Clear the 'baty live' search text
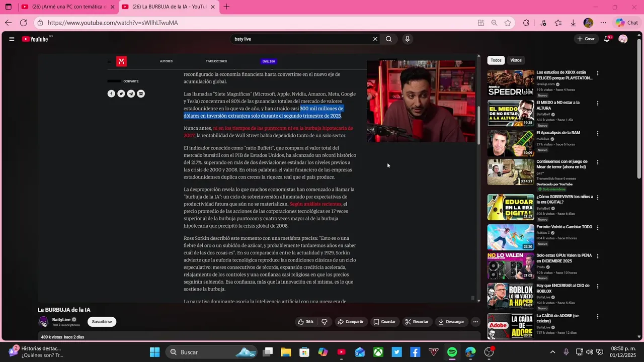The height and width of the screenshot is (362, 644). pos(375,39)
